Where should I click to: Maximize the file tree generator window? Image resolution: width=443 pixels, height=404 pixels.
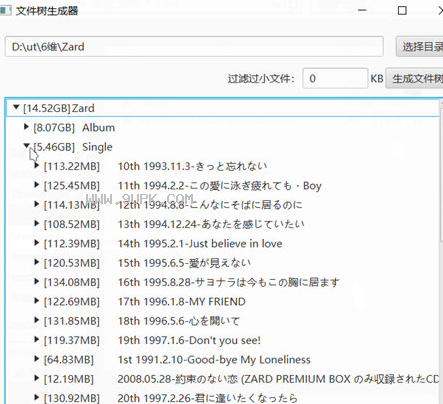click(402, 11)
